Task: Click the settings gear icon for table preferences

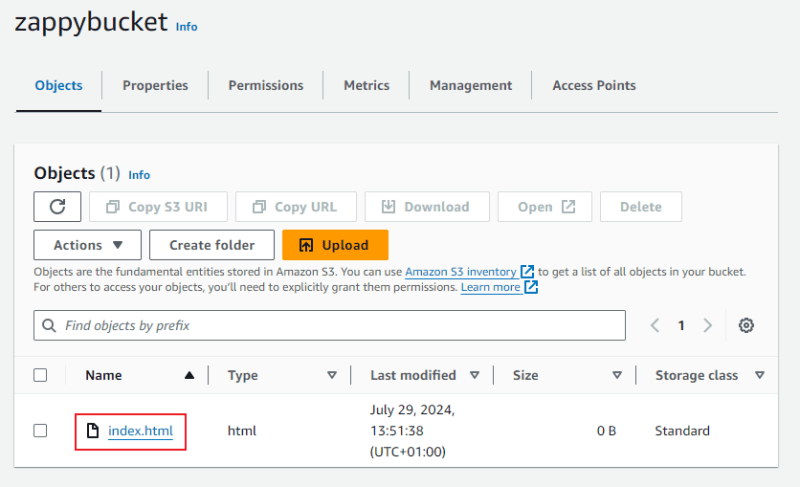Action: click(746, 325)
